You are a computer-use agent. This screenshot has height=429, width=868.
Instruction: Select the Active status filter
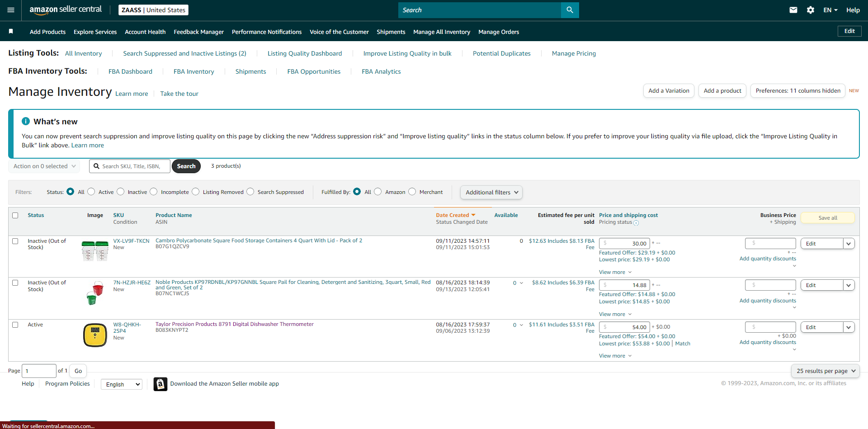(91, 192)
